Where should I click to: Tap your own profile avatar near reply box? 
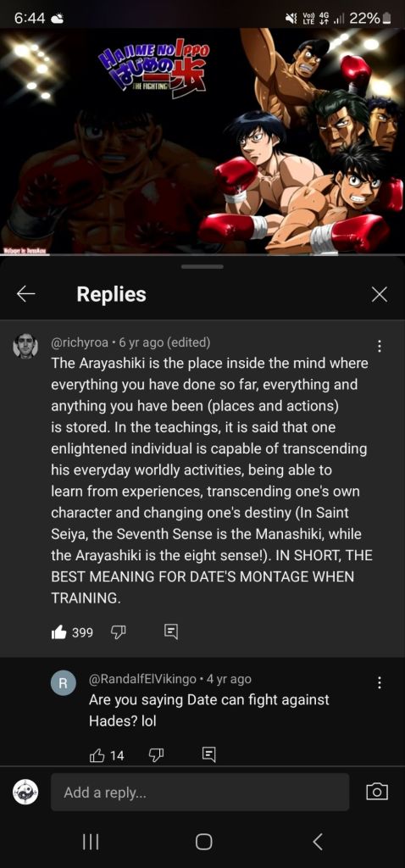[25, 793]
